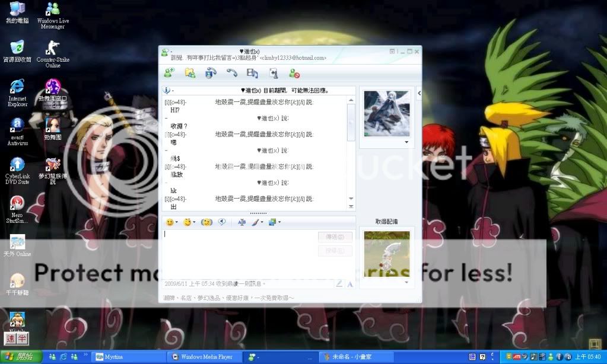607x364 pixels.
Task: Block this contact using the toolbar icon
Action: tap(294, 73)
